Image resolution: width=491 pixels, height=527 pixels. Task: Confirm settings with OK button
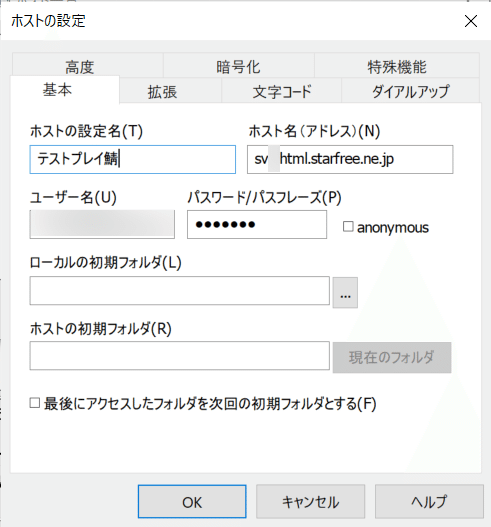[x=192, y=501]
